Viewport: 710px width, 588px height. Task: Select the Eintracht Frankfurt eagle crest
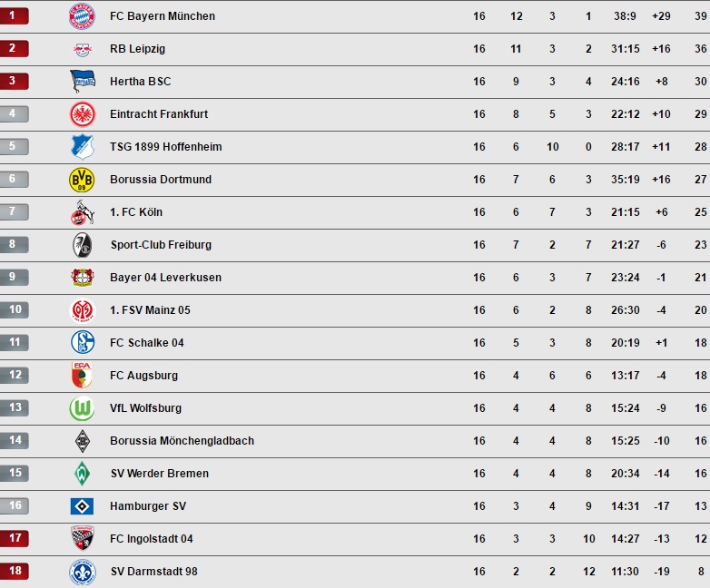82,114
